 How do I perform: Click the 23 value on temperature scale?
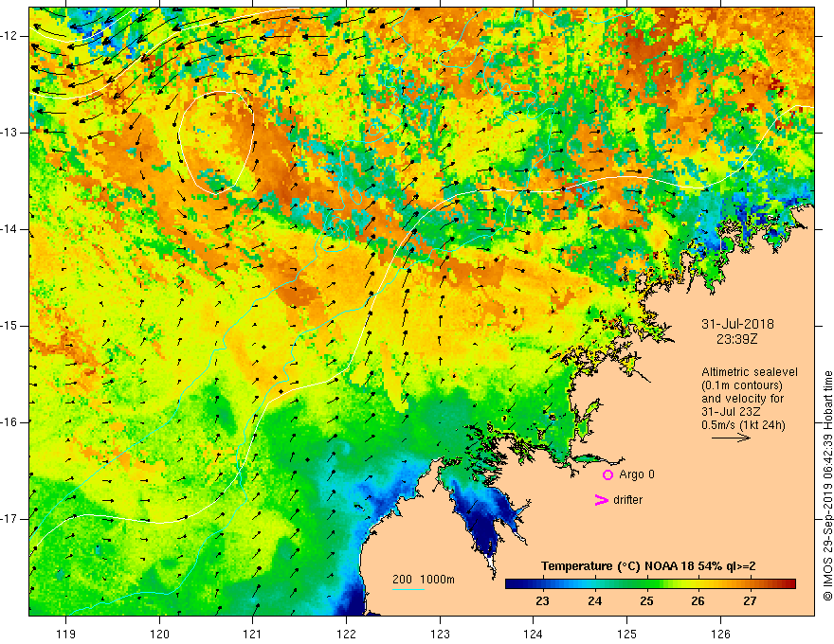(542, 601)
